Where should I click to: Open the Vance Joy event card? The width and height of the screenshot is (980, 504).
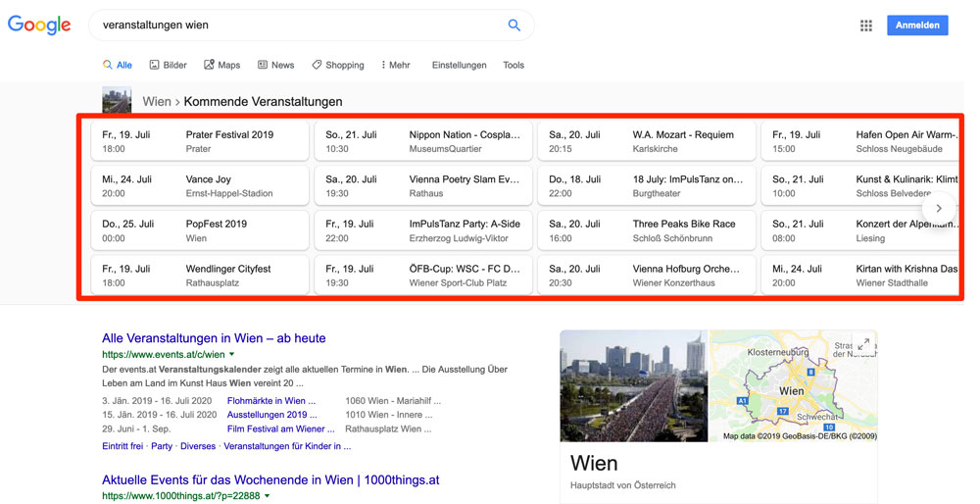(x=200, y=185)
